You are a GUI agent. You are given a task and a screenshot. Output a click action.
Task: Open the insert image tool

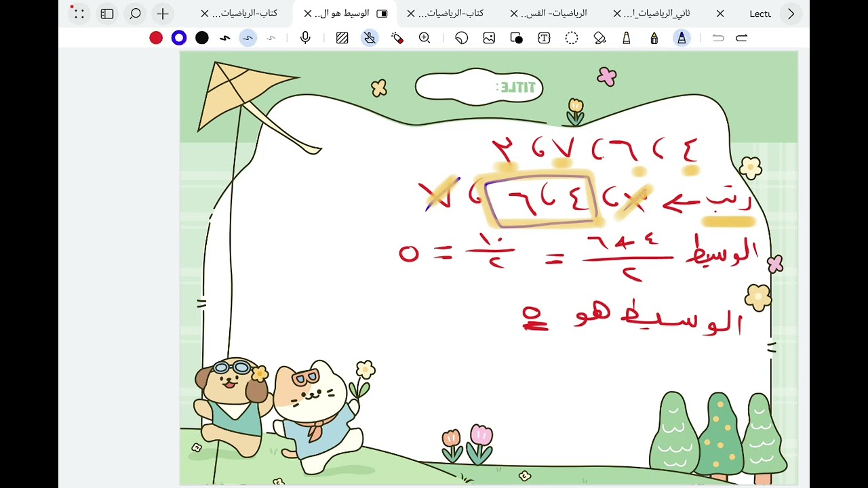489,38
